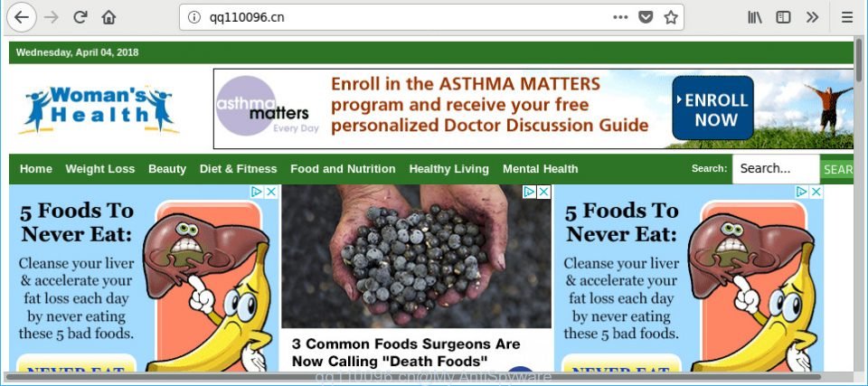Viewport: 868px width, 386px height.
Task: Save page to Pocket icon
Action: [x=646, y=17]
